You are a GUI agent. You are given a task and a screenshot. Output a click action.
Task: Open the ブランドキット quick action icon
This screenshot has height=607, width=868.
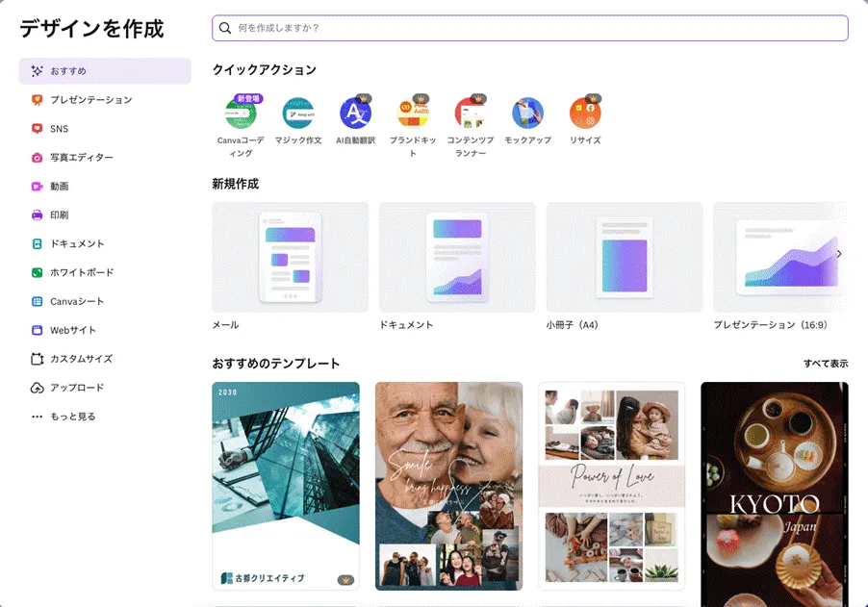click(x=413, y=114)
